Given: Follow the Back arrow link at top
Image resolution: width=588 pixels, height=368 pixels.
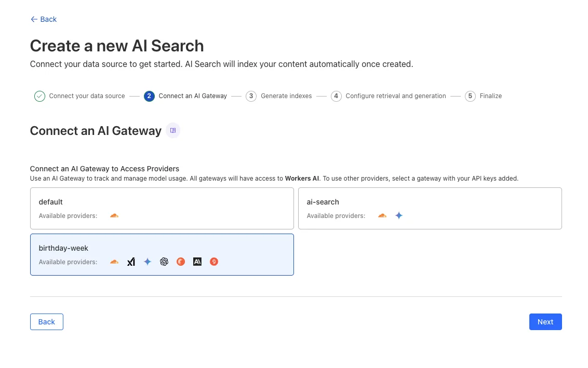Looking at the screenshot, I should [x=44, y=19].
